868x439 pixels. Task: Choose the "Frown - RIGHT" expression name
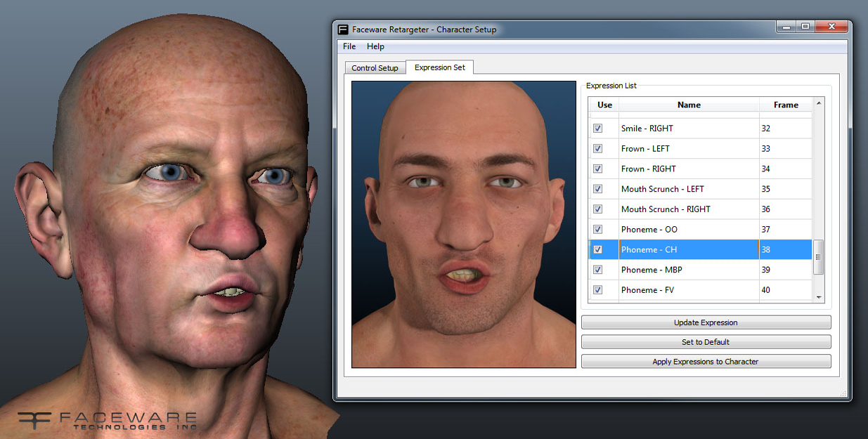click(x=648, y=169)
